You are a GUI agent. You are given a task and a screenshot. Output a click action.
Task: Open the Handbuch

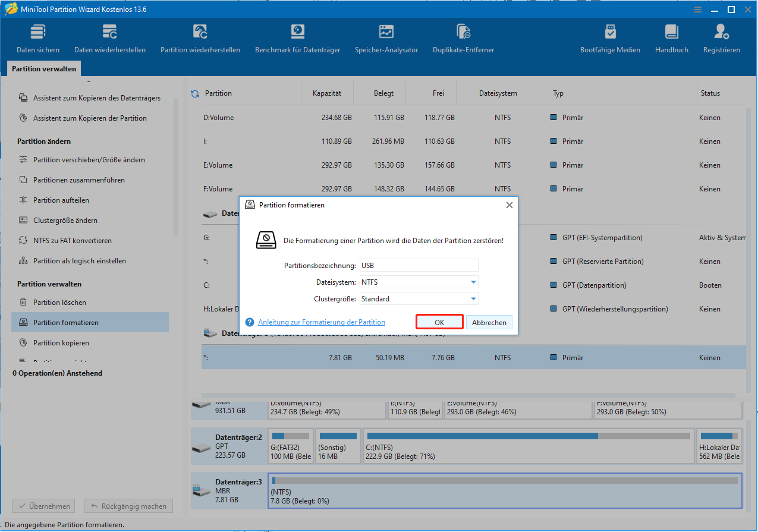671,37
